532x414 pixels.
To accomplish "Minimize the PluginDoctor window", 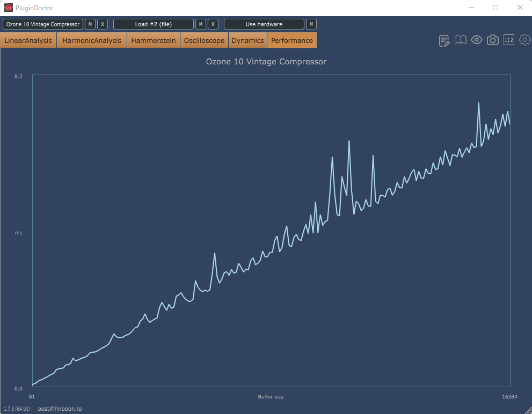I will pos(471,8).
